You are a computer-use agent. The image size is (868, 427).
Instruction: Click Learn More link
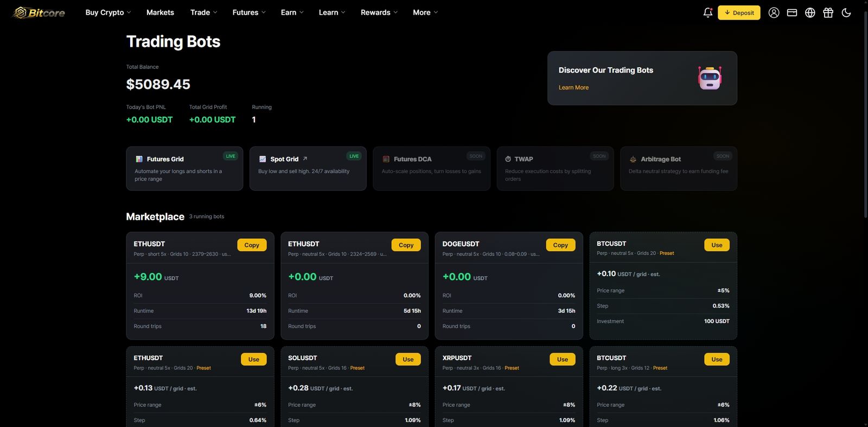573,87
